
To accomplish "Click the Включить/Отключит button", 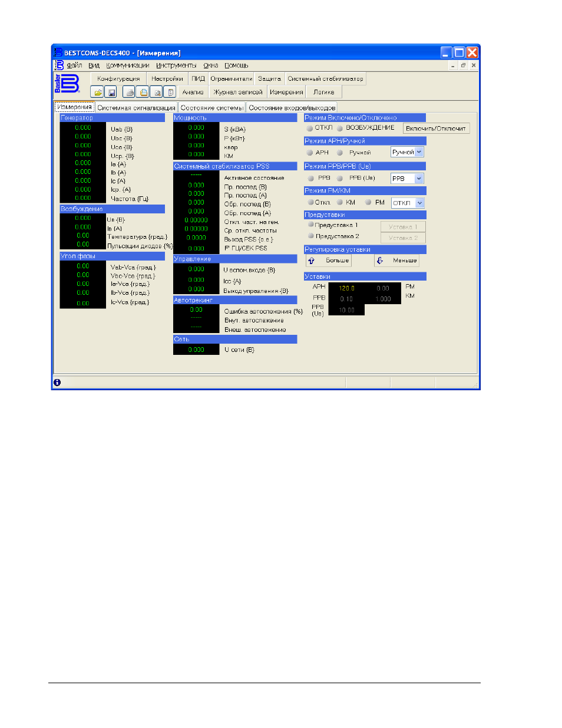I will (436, 128).
